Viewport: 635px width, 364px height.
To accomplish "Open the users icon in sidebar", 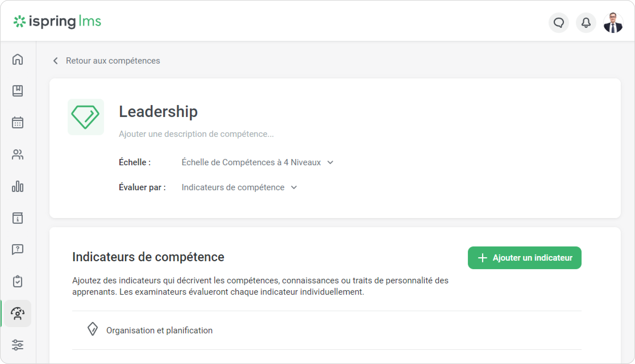I will [x=18, y=155].
